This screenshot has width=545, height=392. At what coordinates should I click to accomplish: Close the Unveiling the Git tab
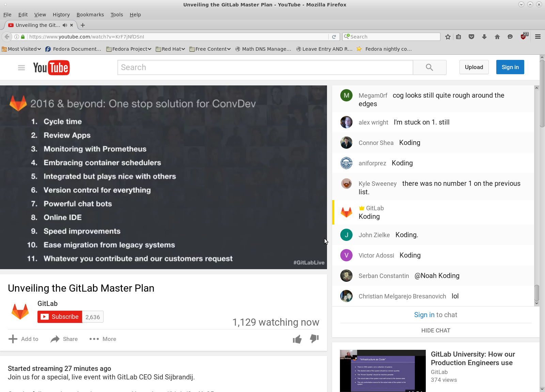pos(72,25)
